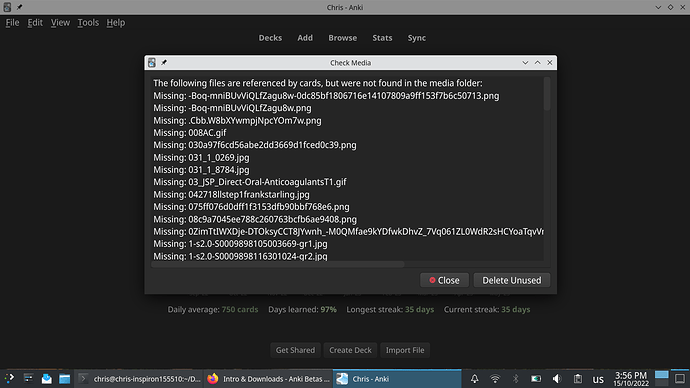
Task: Open the application launcher in taskbar
Action: click(x=10, y=379)
